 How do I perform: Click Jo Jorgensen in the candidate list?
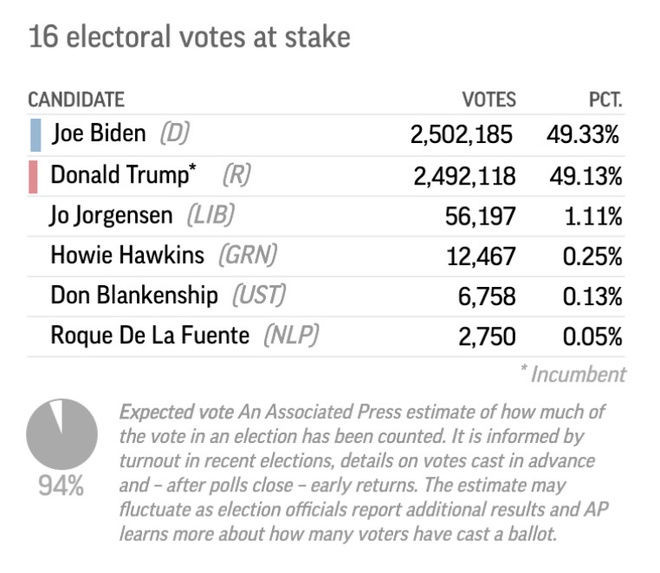pyautogui.click(x=111, y=215)
